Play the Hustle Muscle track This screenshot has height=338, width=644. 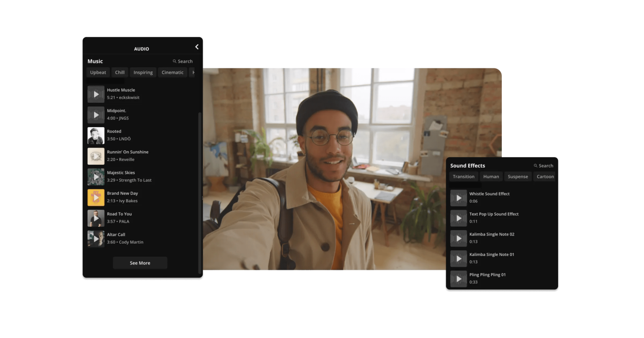coord(96,94)
